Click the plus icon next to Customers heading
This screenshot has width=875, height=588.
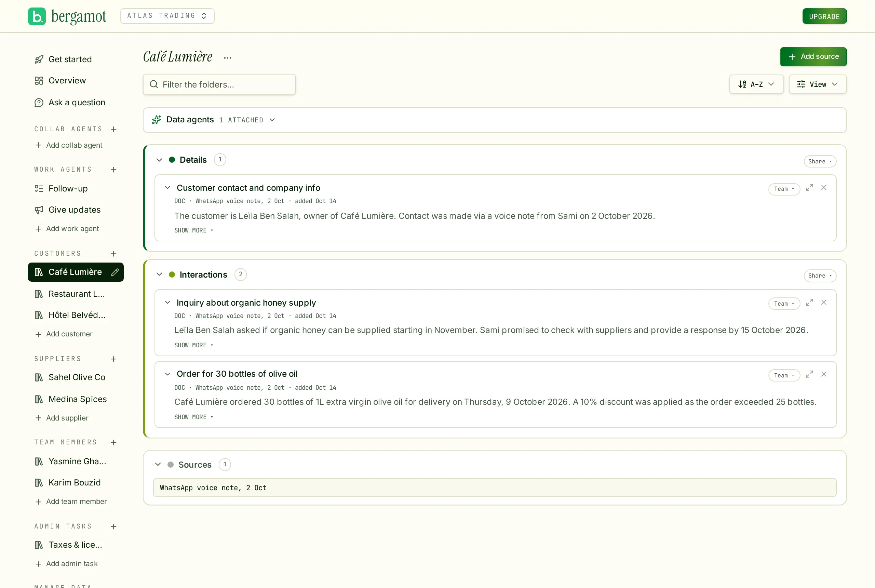pyautogui.click(x=113, y=254)
